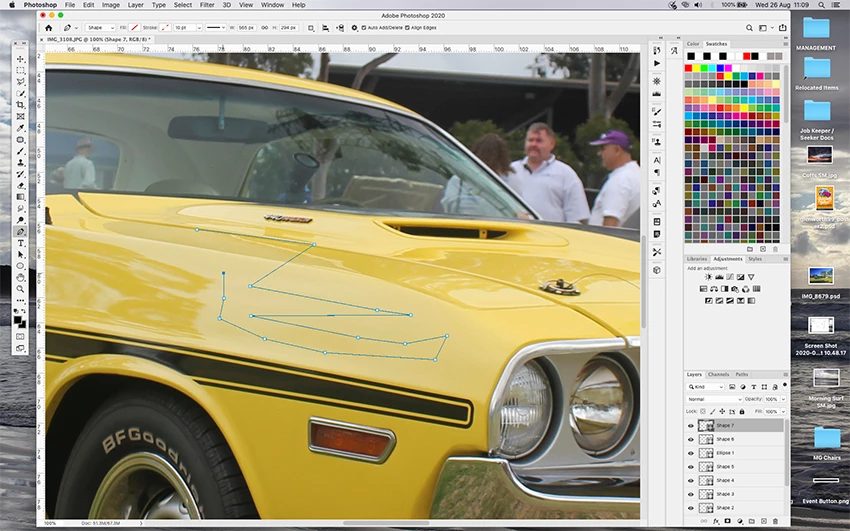Open the Select menu
This screenshot has width=850, height=531.
pos(183,5)
